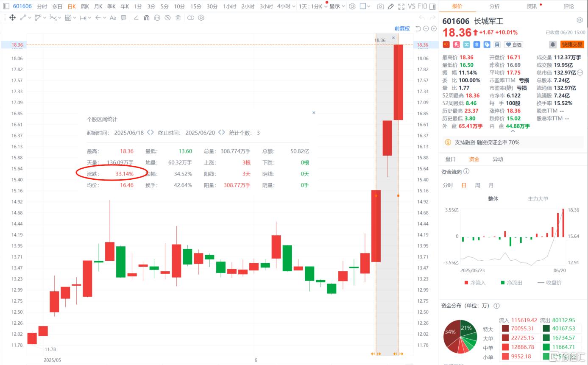Image resolution: width=588 pixels, height=365 pixels.
Task: Delete drawings with trash bin icon
Action: (178, 18)
